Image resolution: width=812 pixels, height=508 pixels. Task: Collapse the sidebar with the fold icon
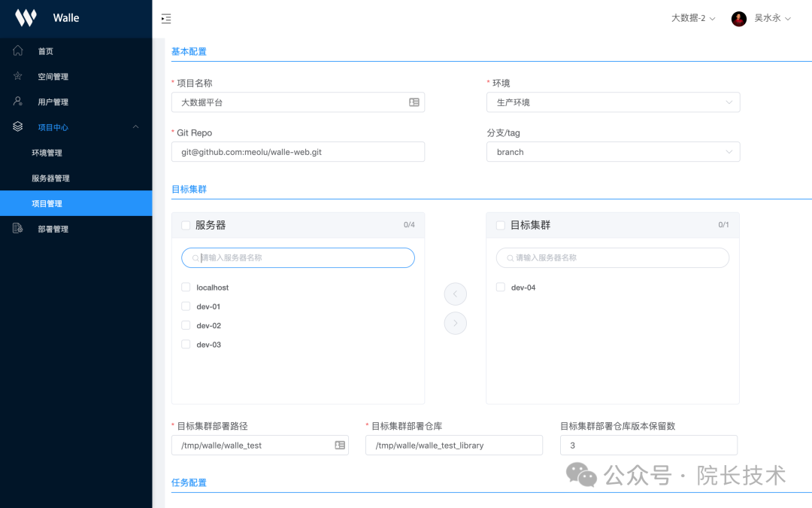coord(166,19)
